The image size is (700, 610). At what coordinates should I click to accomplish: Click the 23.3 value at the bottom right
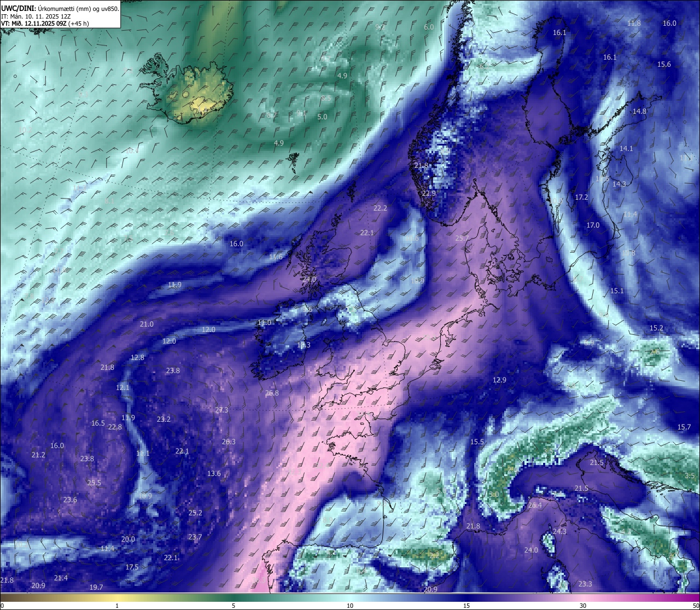click(x=585, y=584)
